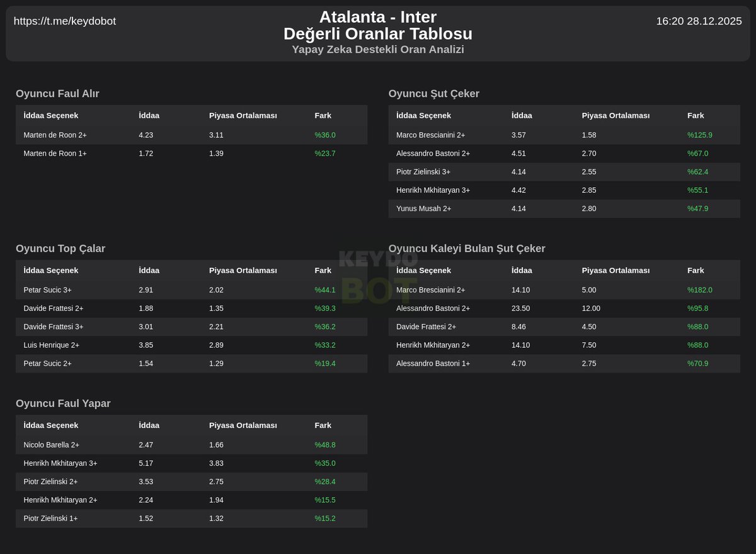Select the Oyuncu Kaleyi Bulan Şut Çeker heading
The image size is (756, 554).
click(x=467, y=249)
